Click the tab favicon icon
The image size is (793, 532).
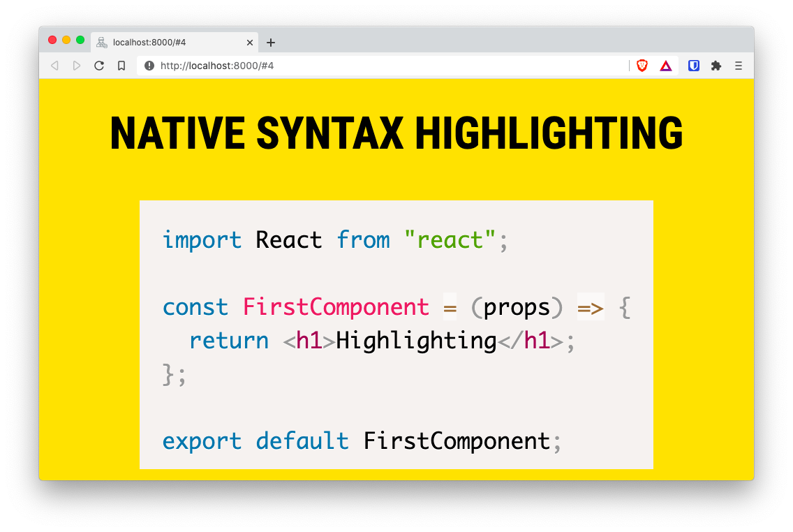[x=102, y=43]
